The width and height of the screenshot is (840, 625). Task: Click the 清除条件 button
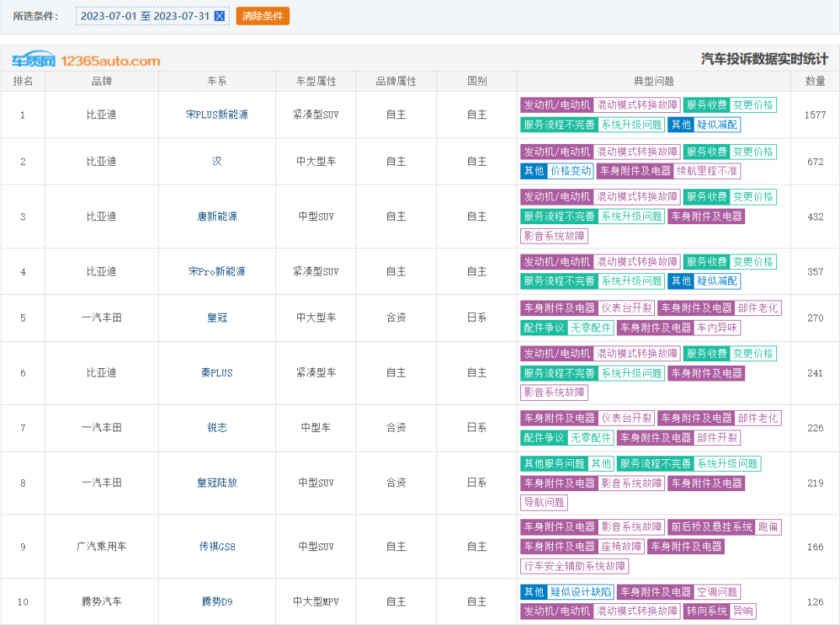pyautogui.click(x=263, y=16)
